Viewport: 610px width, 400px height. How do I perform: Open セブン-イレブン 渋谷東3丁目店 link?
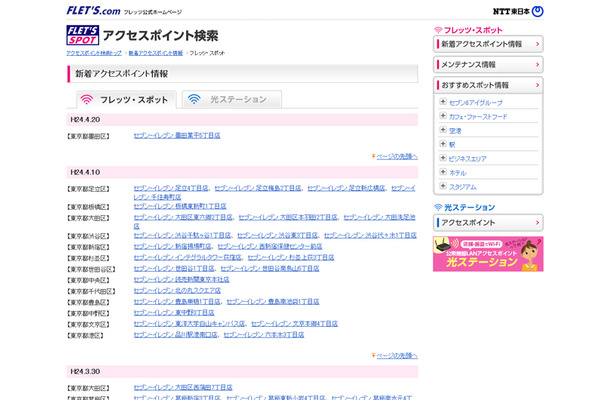pyautogui.click(x=277, y=235)
